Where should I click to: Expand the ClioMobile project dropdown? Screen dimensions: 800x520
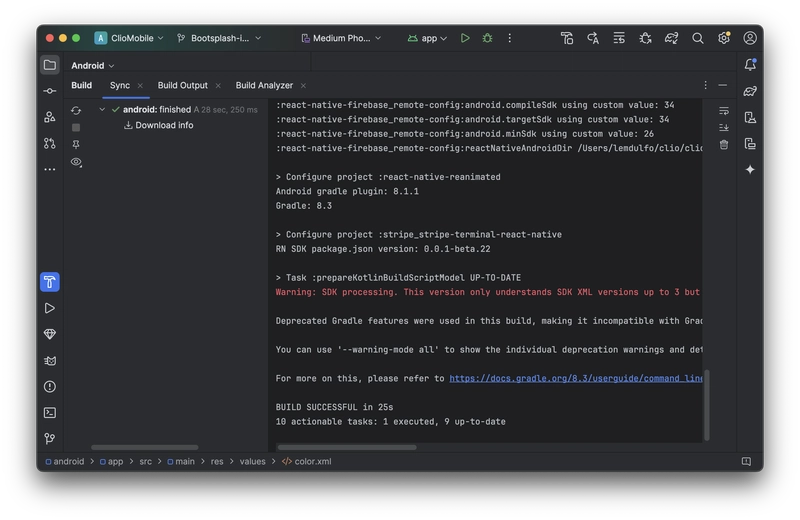pos(130,38)
